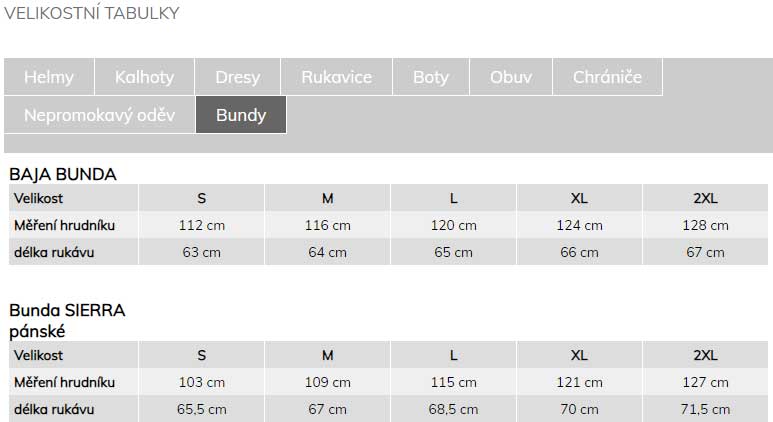The height and width of the screenshot is (422, 773).
Task: Click the Bunda SIERRA pánské heading
Action: (67, 320)
